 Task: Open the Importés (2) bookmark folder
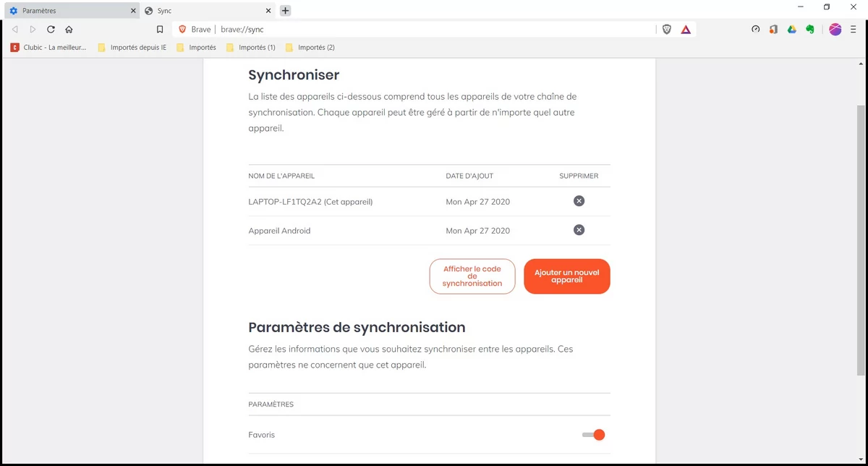pos(310,48)
